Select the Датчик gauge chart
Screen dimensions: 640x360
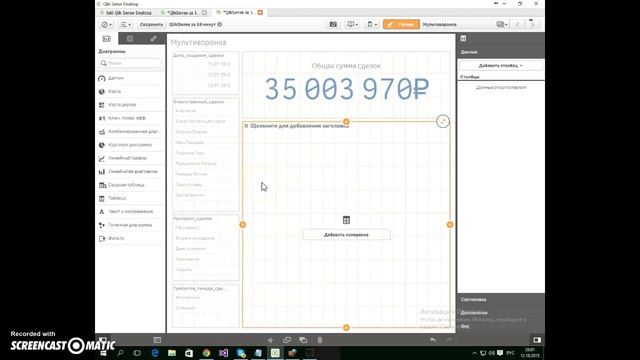(x=130, y=78)
